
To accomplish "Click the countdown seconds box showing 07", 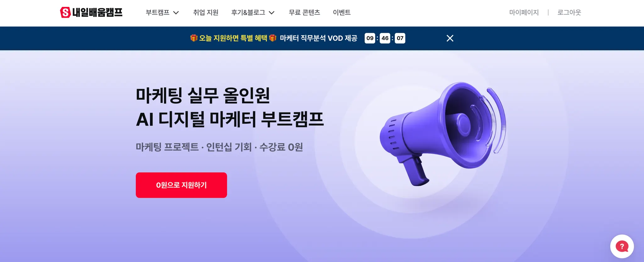I will (400, 38).
